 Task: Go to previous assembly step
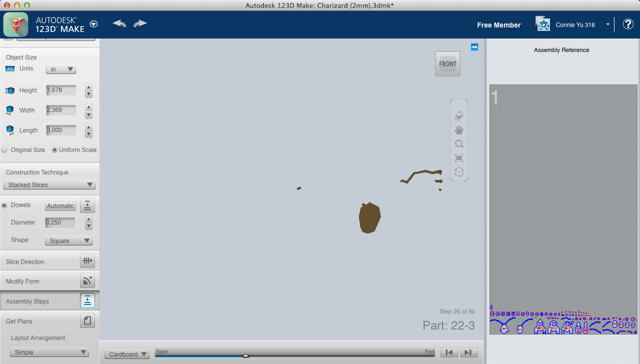(449, 352)
